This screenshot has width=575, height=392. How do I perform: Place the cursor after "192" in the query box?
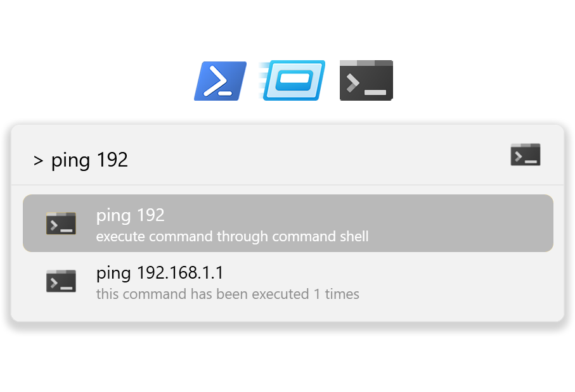(x=128, y=160)
